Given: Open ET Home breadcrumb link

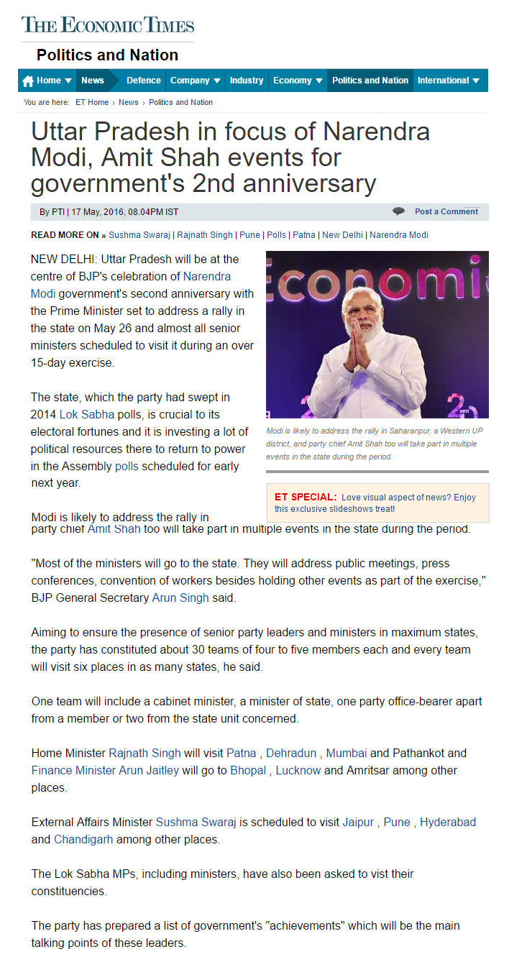Looking at the screenshot, I should 92,102.
